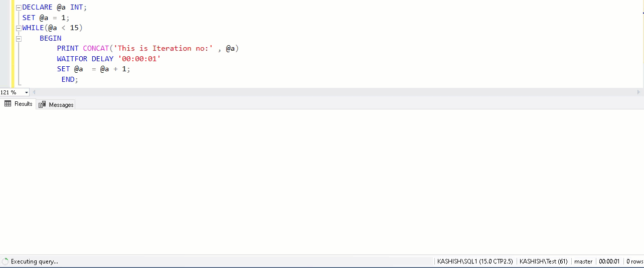Image resolution: width=644 pixels, height=268 pixels.
Task: Click the KASHISH\SQL1 (15.0 CTP2.5) server status
Action: [x=475, y=261]
